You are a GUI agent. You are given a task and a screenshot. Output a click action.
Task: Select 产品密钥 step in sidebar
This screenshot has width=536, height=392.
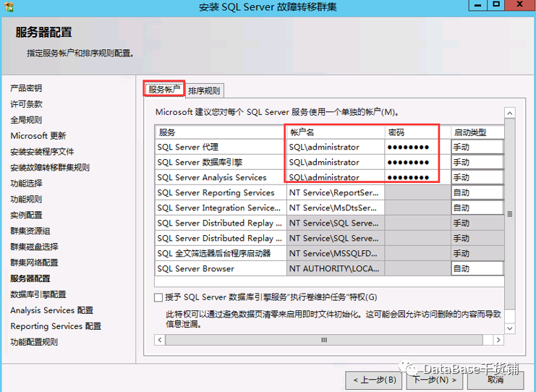tap(26, 88)
